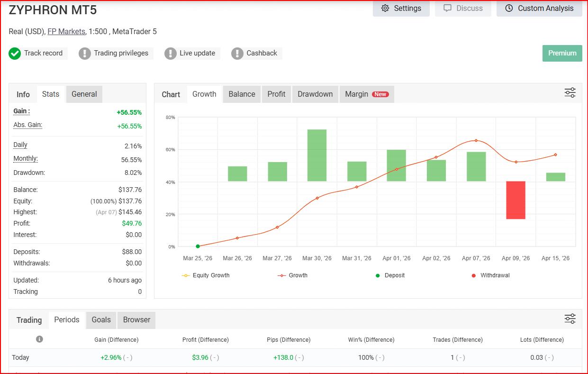Click the Trading privileges warning icon
This screenshot has width=588, height=374.
click(x=84, y=53)
